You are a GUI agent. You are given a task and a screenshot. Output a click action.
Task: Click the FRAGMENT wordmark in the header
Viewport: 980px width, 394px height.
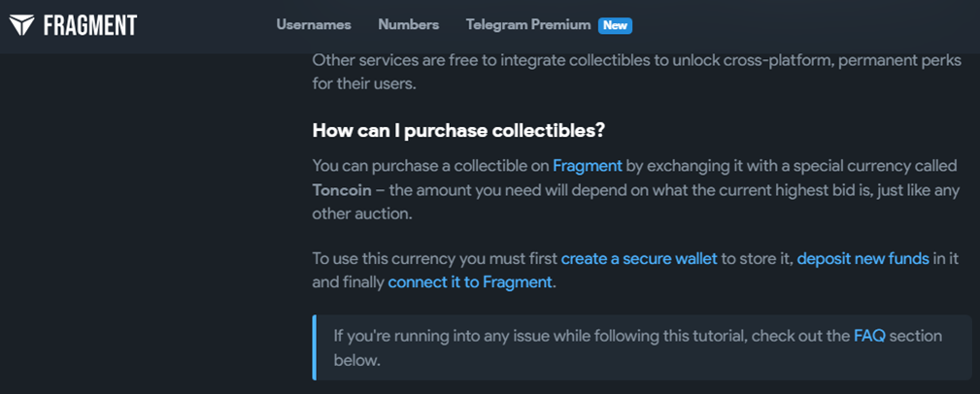pyautogui.click(x=90, y=25)
